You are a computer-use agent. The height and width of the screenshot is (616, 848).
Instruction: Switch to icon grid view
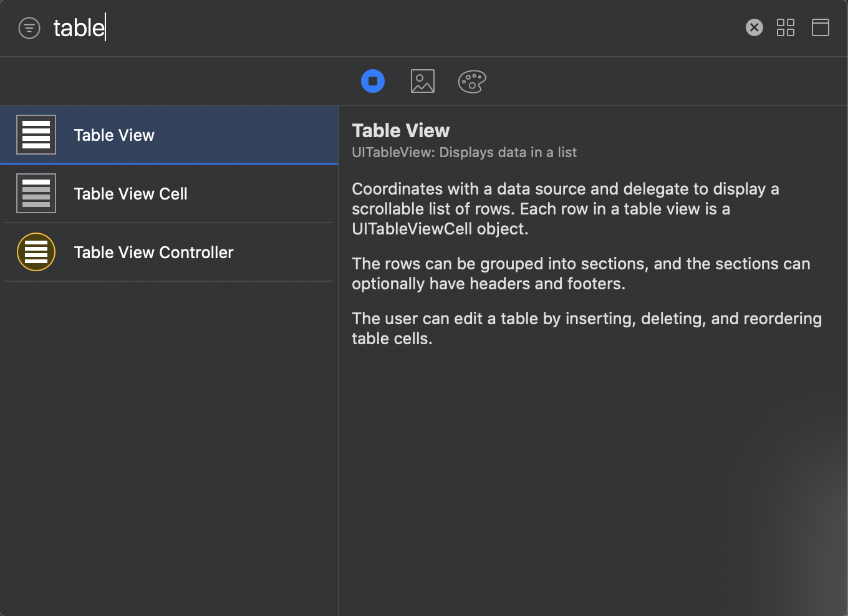(785, 27)
